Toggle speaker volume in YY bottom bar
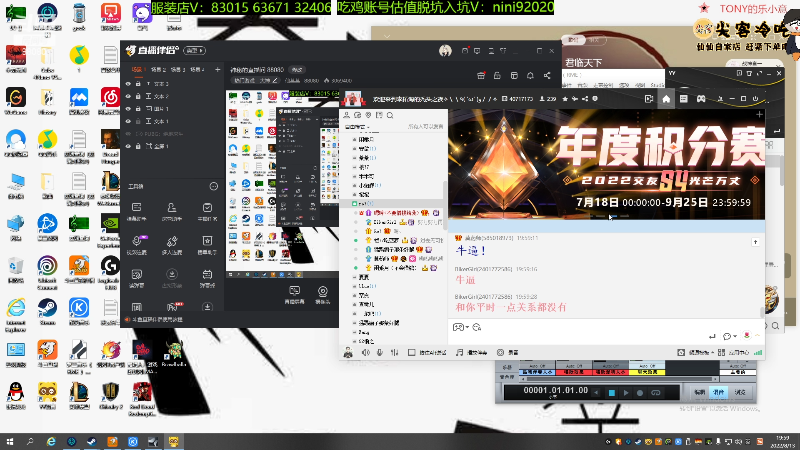 pyautogui.click(x=366, y=353)
